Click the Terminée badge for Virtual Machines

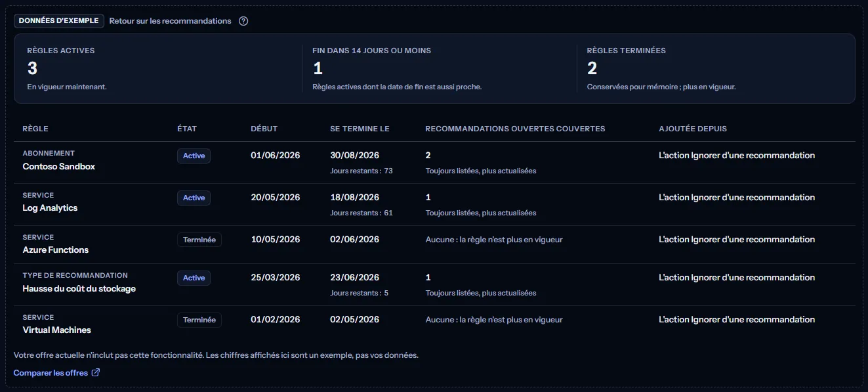tap(199, 320)
